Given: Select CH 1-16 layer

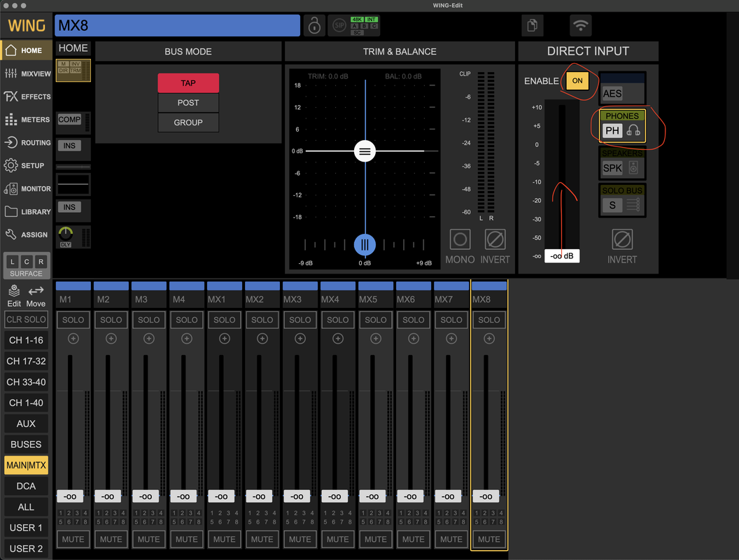Looking at the screenshot, I should 27,340.
